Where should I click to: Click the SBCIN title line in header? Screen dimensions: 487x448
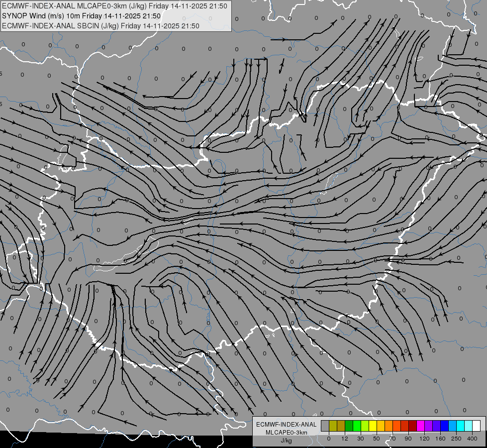click(x=100, y=26)
